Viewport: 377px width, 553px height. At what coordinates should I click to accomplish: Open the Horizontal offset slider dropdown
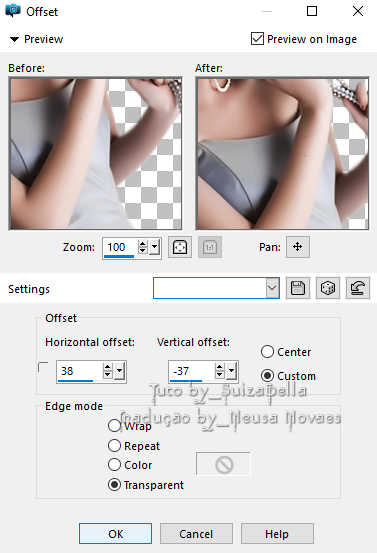click(120, 371)
